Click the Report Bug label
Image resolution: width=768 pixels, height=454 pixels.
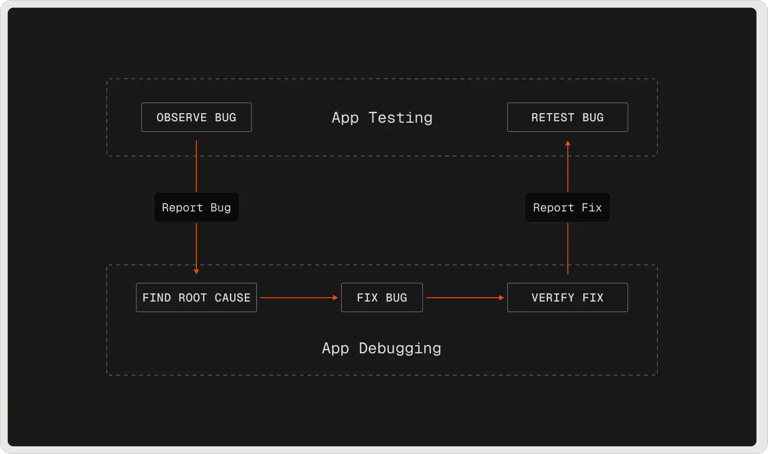click(196, 207)
